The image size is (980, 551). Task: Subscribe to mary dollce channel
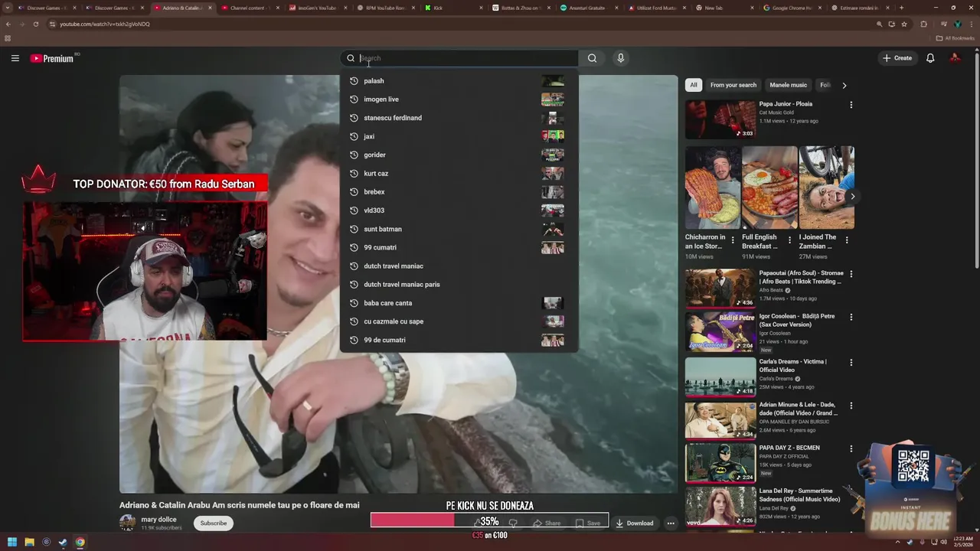click(213, 523)
